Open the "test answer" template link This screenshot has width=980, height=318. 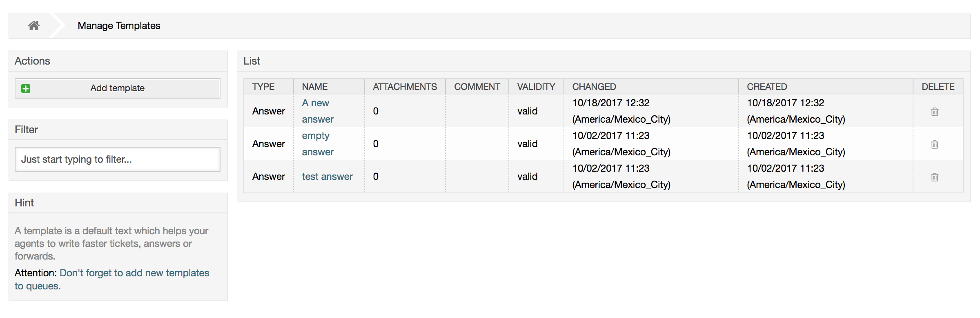pos(327,177)
